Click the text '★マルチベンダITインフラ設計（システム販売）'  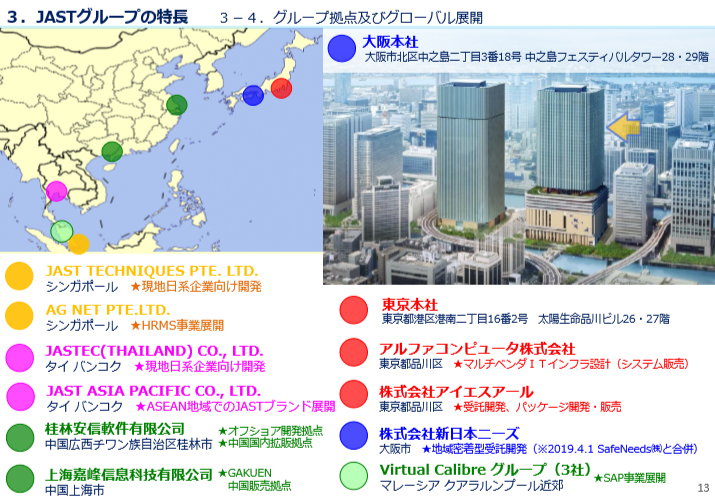pyautogui.click(x=571, y=364)
